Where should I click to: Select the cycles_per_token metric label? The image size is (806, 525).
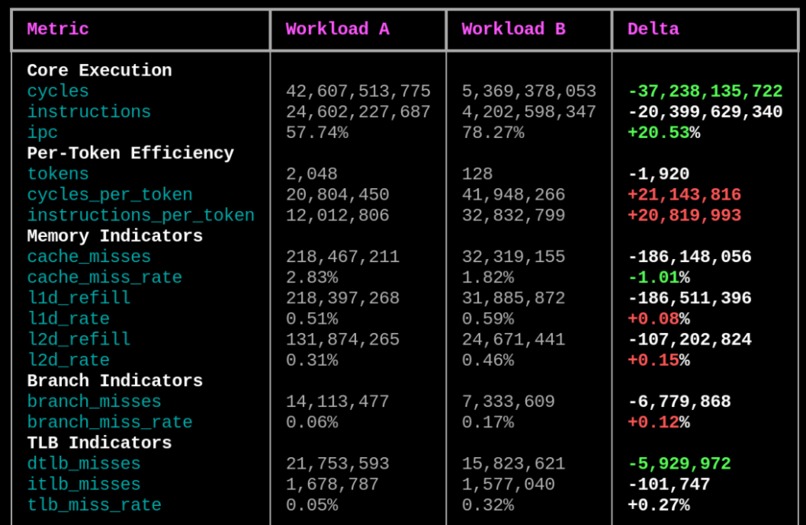point(109,194)
